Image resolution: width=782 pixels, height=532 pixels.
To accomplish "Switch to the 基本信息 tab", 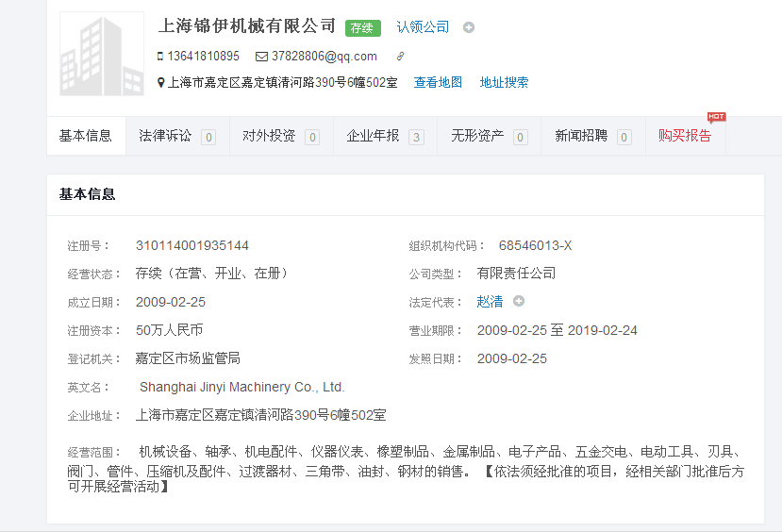I will [86, 136].
